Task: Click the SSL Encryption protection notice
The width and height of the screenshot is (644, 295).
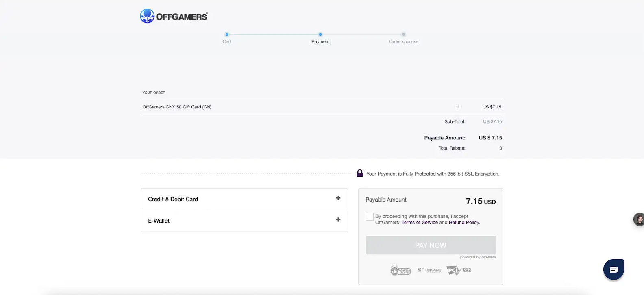Action: tap(433, 174)
